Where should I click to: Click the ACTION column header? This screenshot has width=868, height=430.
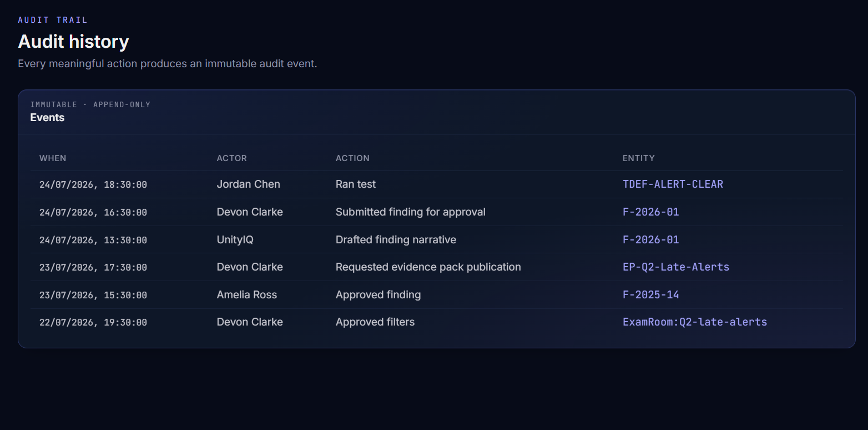[x=352, y=158]
